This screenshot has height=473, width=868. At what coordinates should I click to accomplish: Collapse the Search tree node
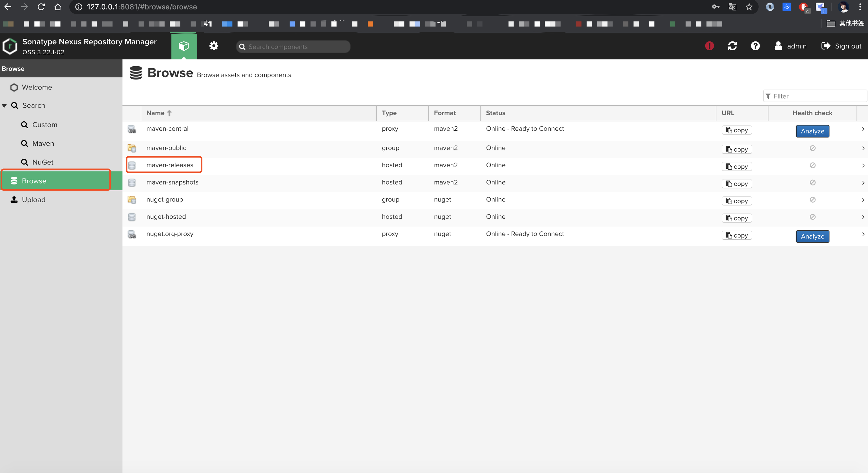(x=4, y=106)
